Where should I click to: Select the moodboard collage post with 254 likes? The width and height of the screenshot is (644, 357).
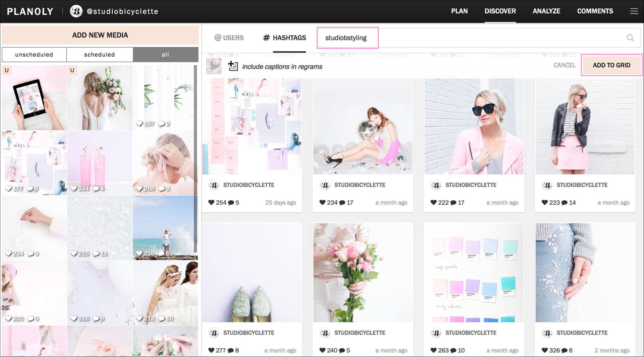[x=252, y=126]
